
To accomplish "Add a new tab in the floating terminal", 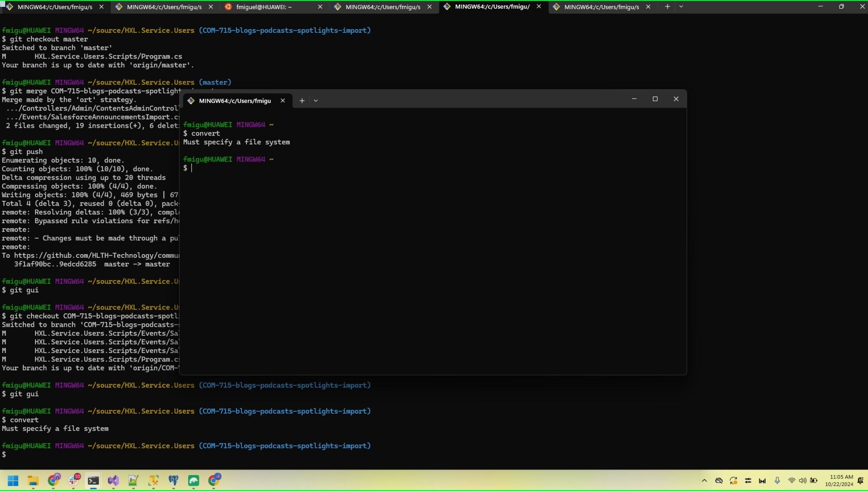I will pyautogui.click(x=302, y=101).
